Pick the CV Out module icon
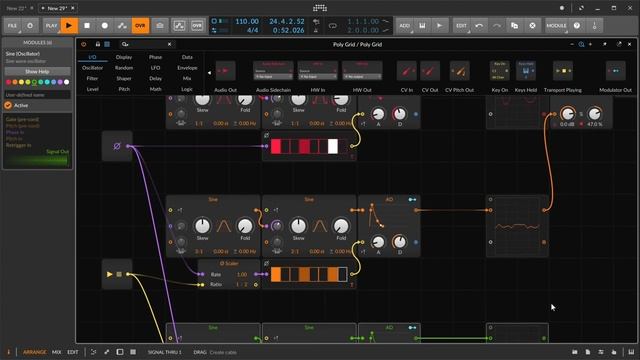Screen dimensions: 640x360 point(430,71)
